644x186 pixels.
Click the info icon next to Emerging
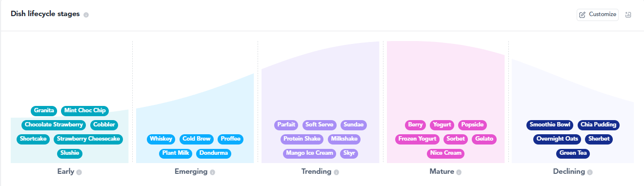coord(213,172)
